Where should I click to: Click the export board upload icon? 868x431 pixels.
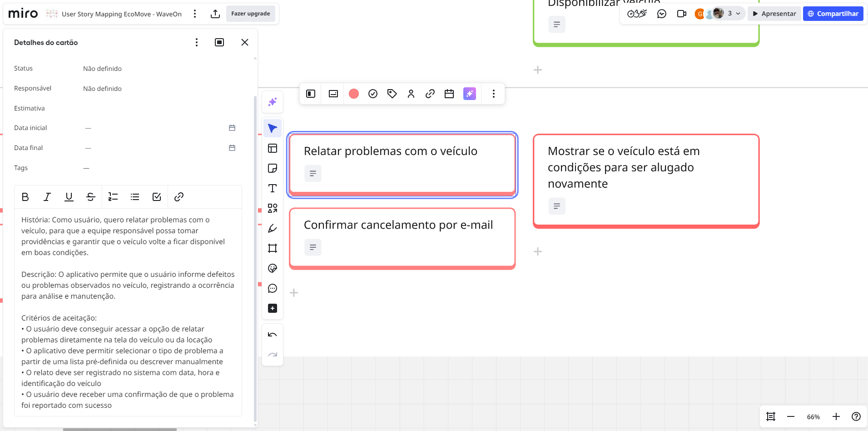[x=215, y=14]
